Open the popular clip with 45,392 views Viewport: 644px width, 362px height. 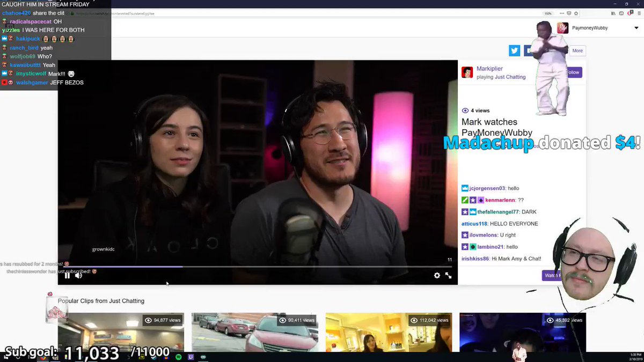[523, 332]
